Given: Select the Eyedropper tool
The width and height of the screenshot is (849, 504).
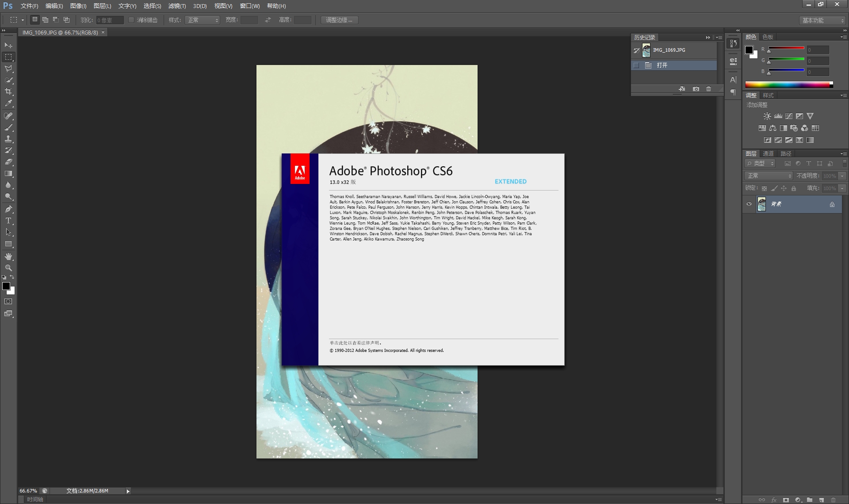Looking at the screenshot, I should click(x=8, y=103).
